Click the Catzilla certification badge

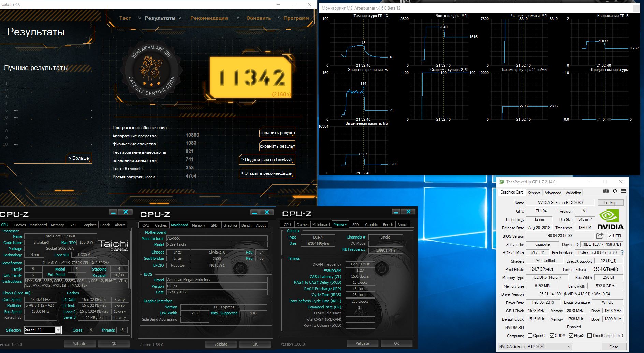(x=152, y=70)
